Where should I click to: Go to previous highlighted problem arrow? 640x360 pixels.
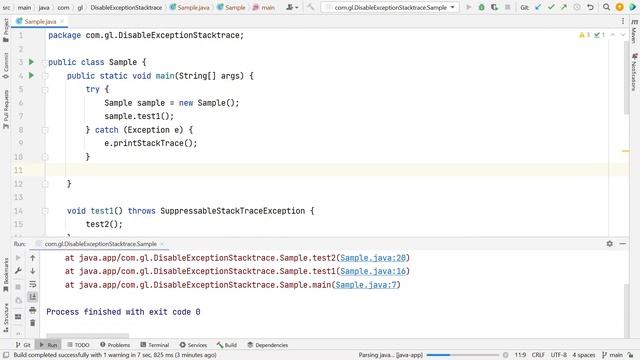pos(613,35)
